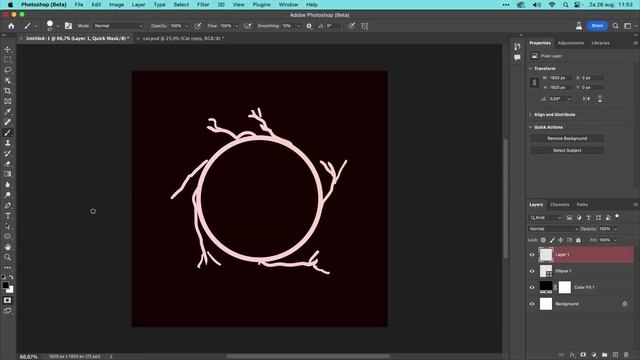Delete layer with trash icon

(626, 355)
